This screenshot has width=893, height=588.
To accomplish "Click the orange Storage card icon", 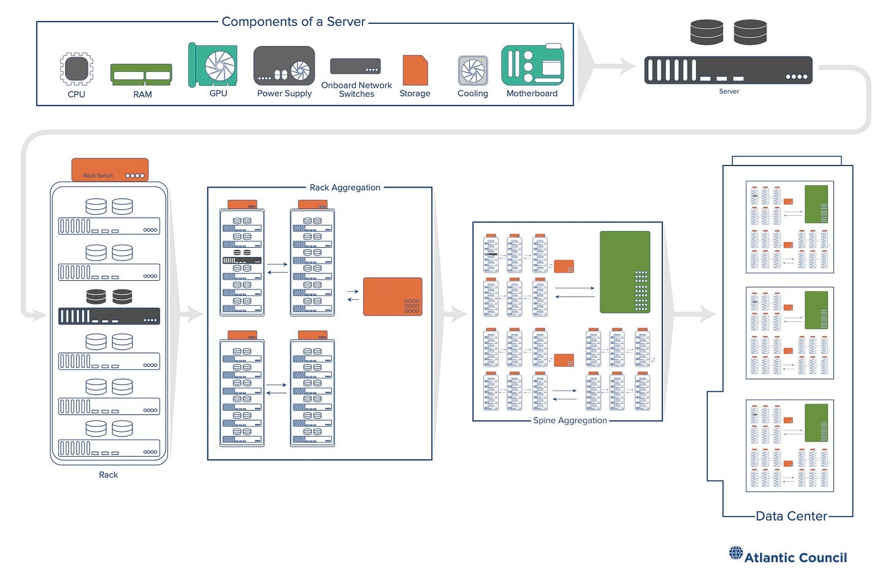I will click(415, 70).
